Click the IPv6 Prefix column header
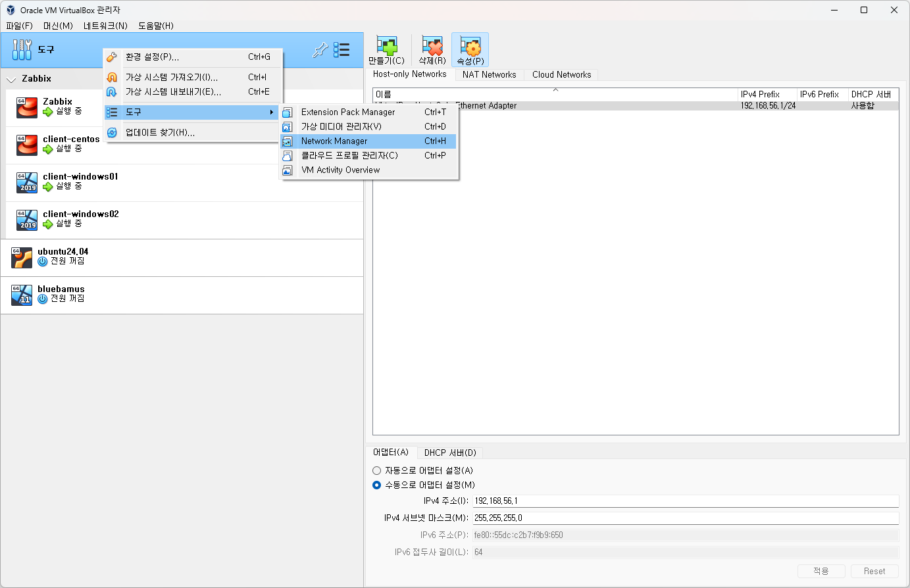Image resolution: width=910 pixels, height=588 pixels. (822, 95)
